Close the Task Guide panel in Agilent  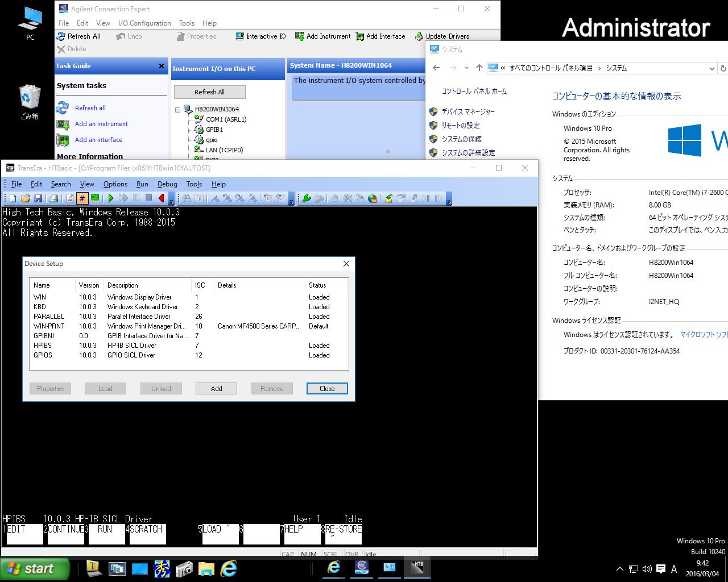point(161,66)
